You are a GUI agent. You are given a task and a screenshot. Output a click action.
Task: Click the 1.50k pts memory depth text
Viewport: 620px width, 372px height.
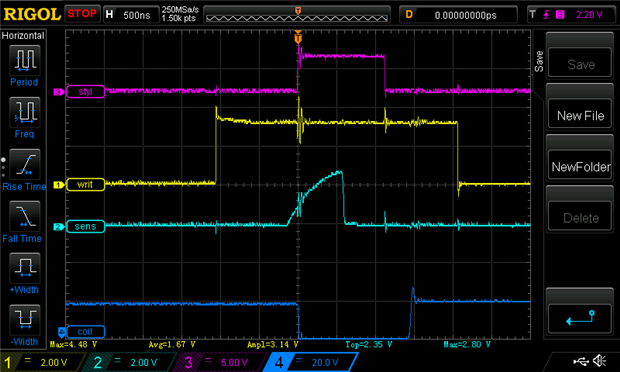(178, 18)
